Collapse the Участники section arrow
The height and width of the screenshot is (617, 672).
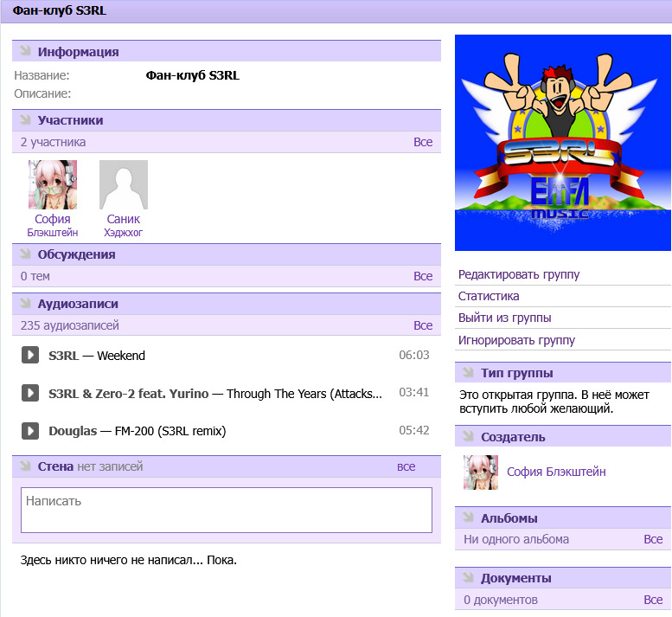point(25,119)
